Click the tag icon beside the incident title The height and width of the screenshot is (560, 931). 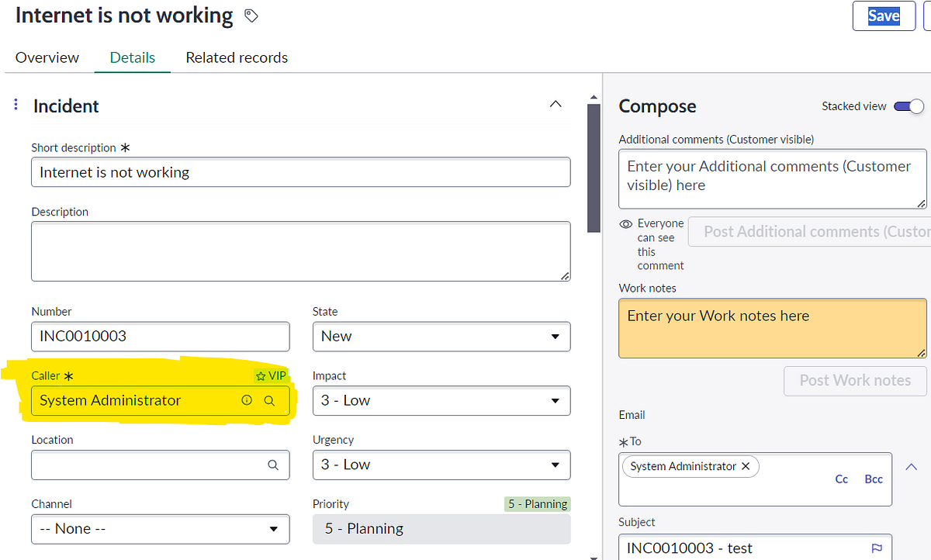point(250,15)
